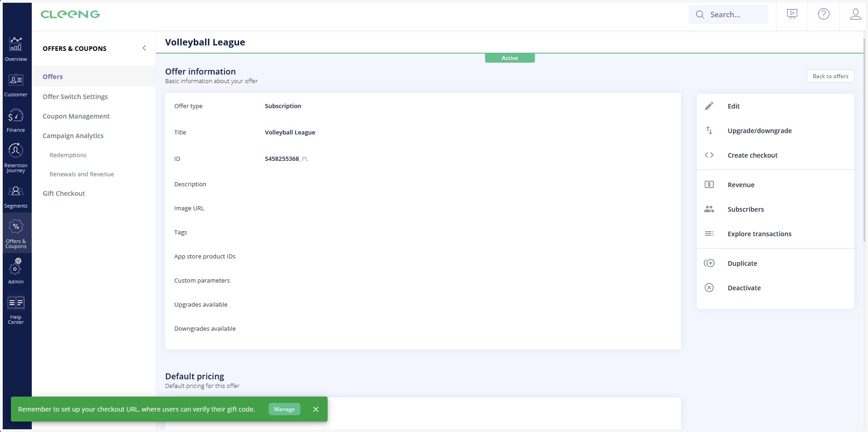This screenshot has height=432, width=868.
Task: Click the Downgrades available label
Action: pyautogui.click(x=205, y=329)
